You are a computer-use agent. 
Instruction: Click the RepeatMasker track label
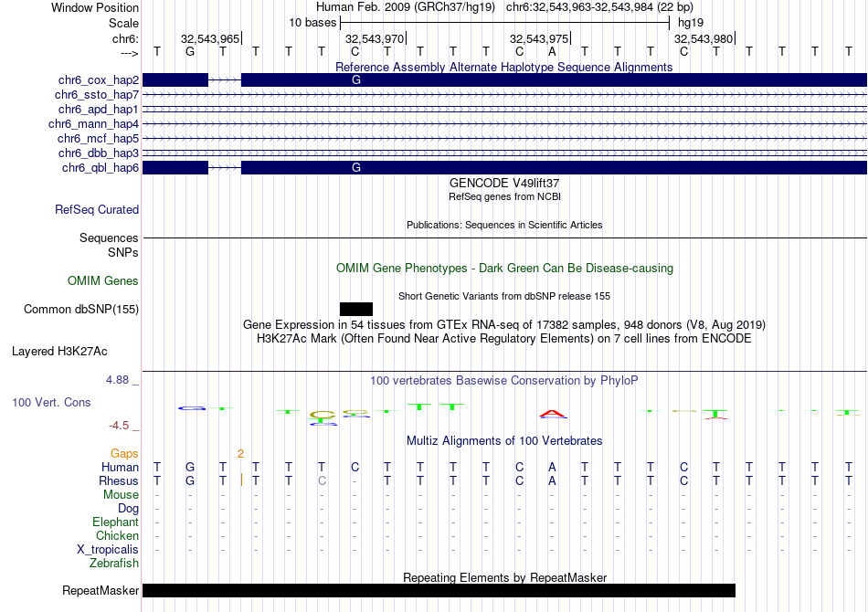click(x=101, y=590)
